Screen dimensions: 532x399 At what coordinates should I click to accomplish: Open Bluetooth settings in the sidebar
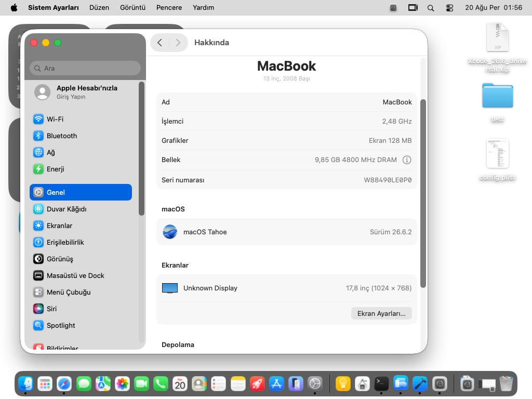pos(81,136)
